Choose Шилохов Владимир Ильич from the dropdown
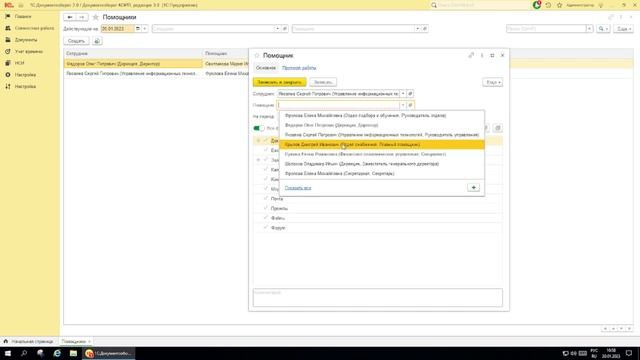The height and width of the screenshot is (360, 640). coord(382,164)
